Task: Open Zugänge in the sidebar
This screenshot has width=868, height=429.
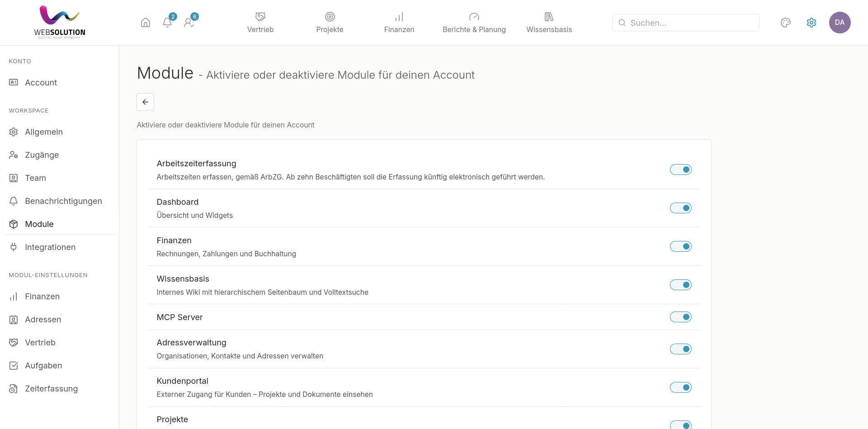Action: tap(60, 155)
